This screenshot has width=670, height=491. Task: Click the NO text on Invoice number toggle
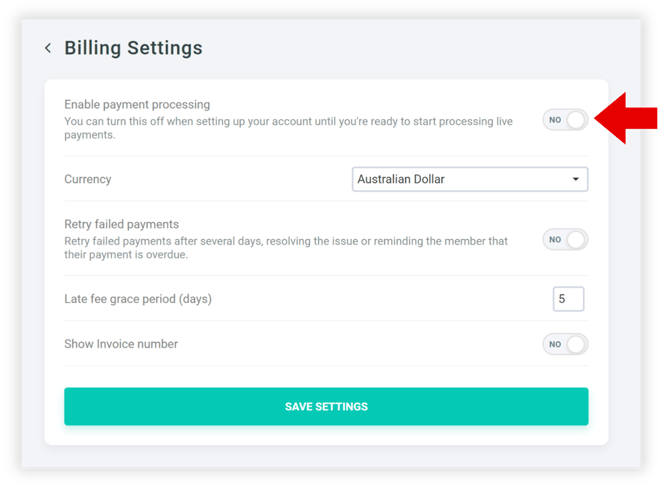[x=555, y=344]
